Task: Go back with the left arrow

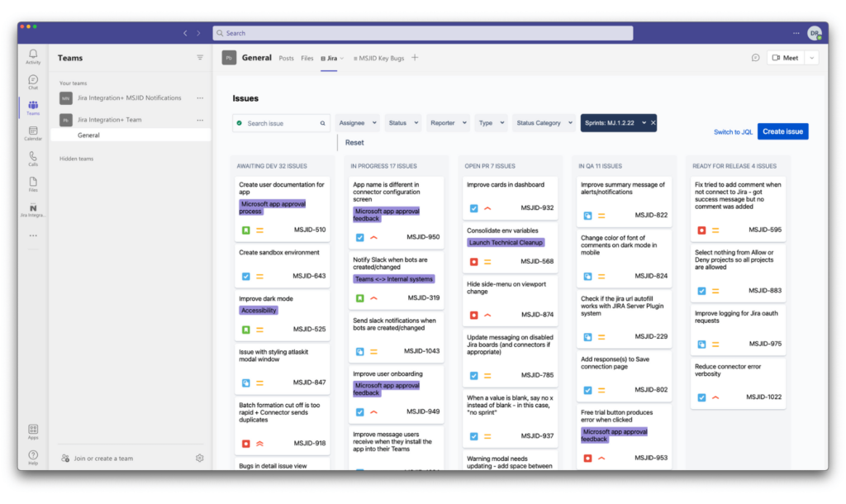Action: (x=185, y=33)
